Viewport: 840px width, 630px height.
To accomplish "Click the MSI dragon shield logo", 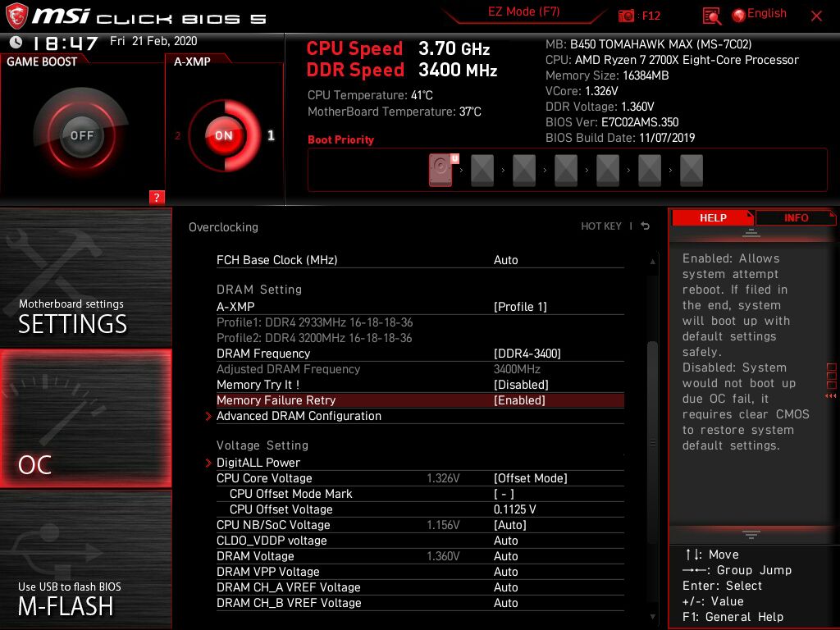I will pyautogui.click(x=16, y=16).
